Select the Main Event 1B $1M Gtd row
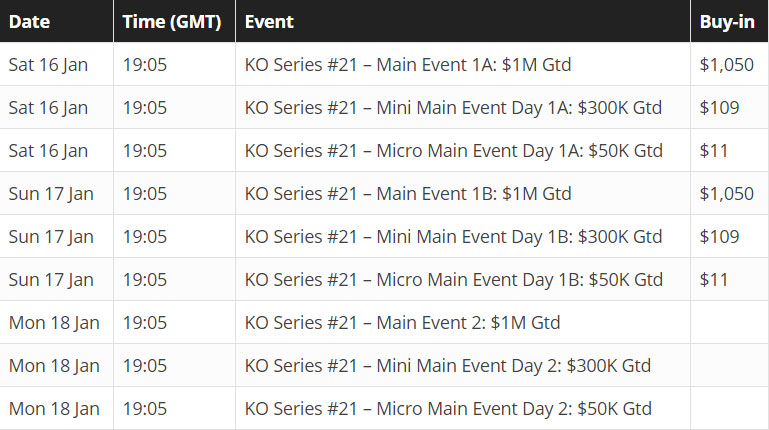This screenshot has height=430, width=769. (384, 193)
